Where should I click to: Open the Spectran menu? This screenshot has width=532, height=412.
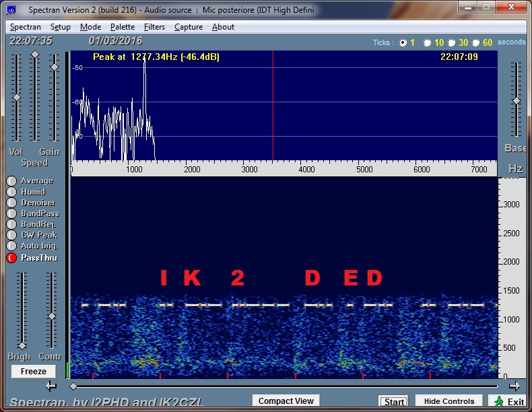[26, 27]
